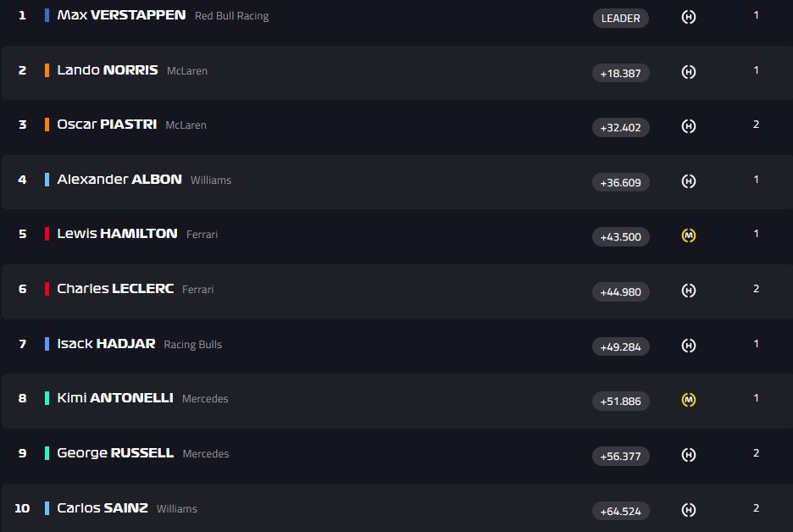Click the +18.387 gap badge

[x=621, y=73]
